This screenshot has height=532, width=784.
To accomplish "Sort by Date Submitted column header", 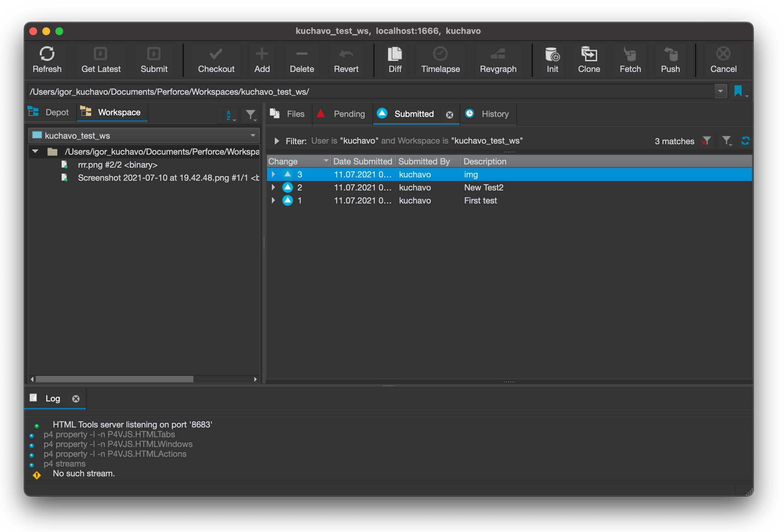I will (363, 161).
